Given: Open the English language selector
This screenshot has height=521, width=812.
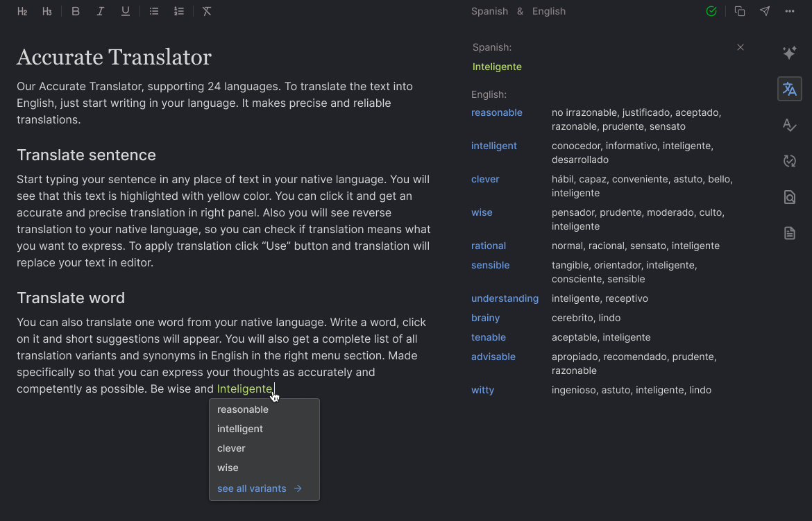Looking at the screenshot, I should [549, 11].
